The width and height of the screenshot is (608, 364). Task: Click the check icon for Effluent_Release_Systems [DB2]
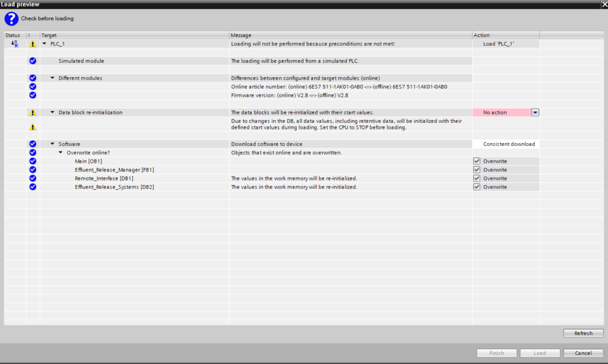[33, 187]
